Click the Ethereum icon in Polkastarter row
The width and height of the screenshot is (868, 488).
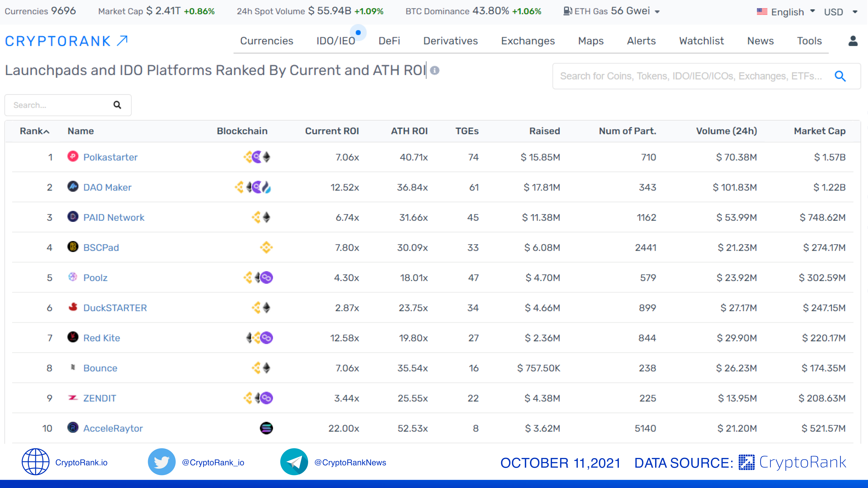[267, 157]
